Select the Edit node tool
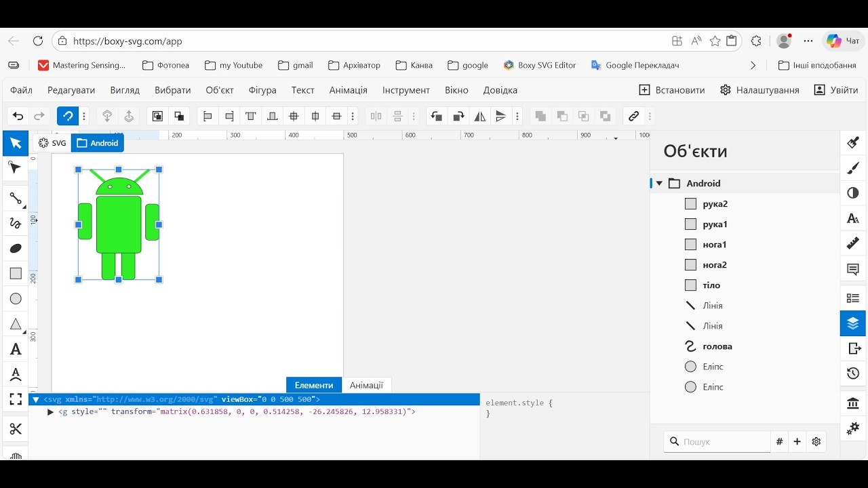Screen dimensions: 868x488 click(x=16, y=168)
